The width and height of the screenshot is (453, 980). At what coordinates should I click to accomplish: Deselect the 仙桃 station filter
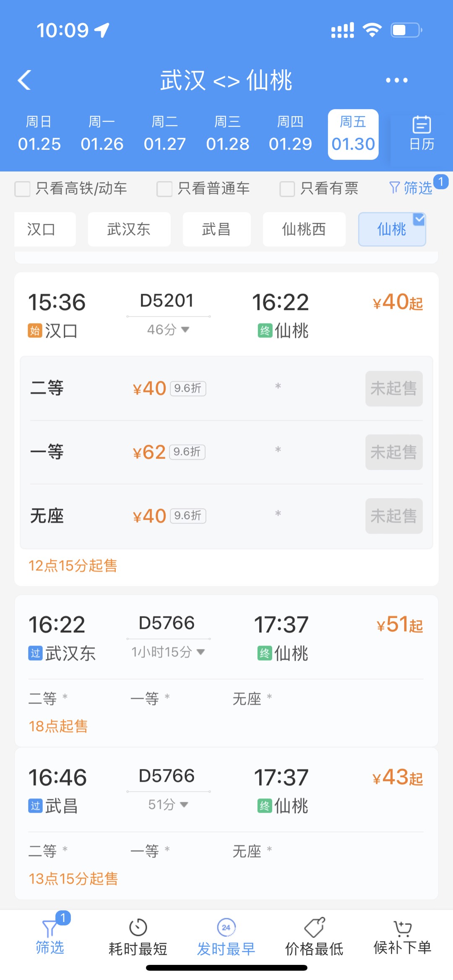[x=392, y=229]
